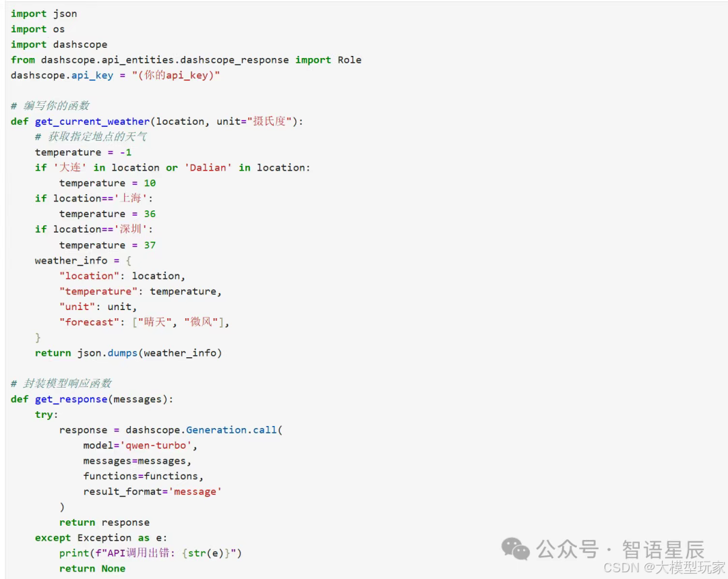Click the line 'functions=functions,'

144,477
